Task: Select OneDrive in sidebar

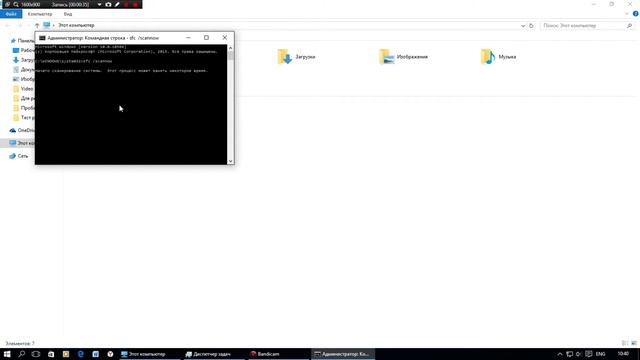Action: coord(22,130)
